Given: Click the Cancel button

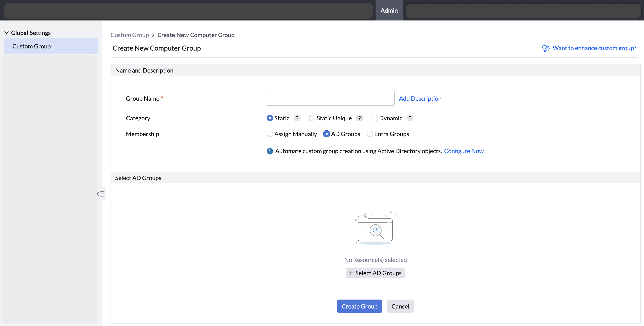Looking at the screenshot, I should [x=400, y=306].
